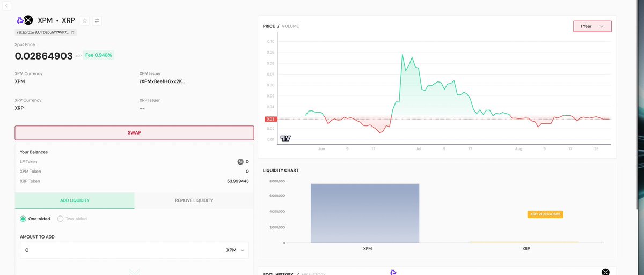Viewport: 644px width, 275px height.
Task: Swap pair order with the arrows icon
Action: click(x=97, y=20)
